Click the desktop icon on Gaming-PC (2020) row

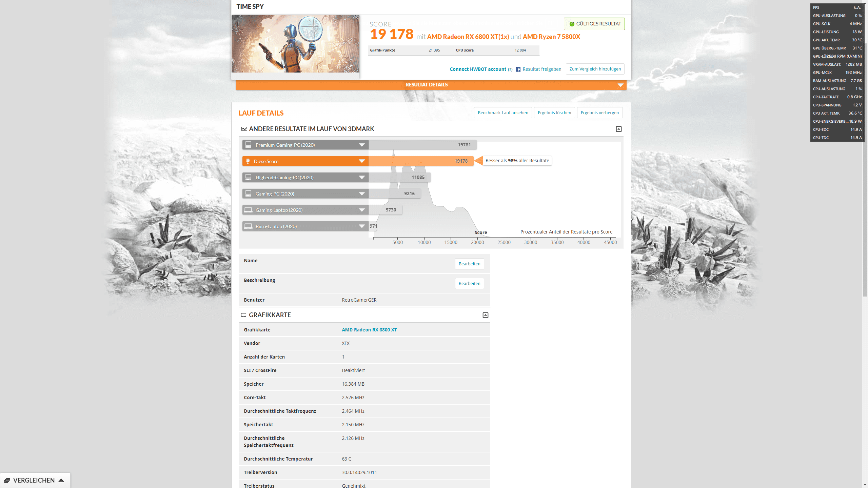pos(248,194)
